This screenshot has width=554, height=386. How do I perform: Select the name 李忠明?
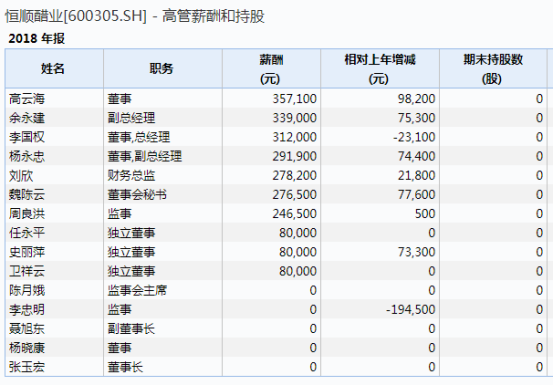[27, 309]
